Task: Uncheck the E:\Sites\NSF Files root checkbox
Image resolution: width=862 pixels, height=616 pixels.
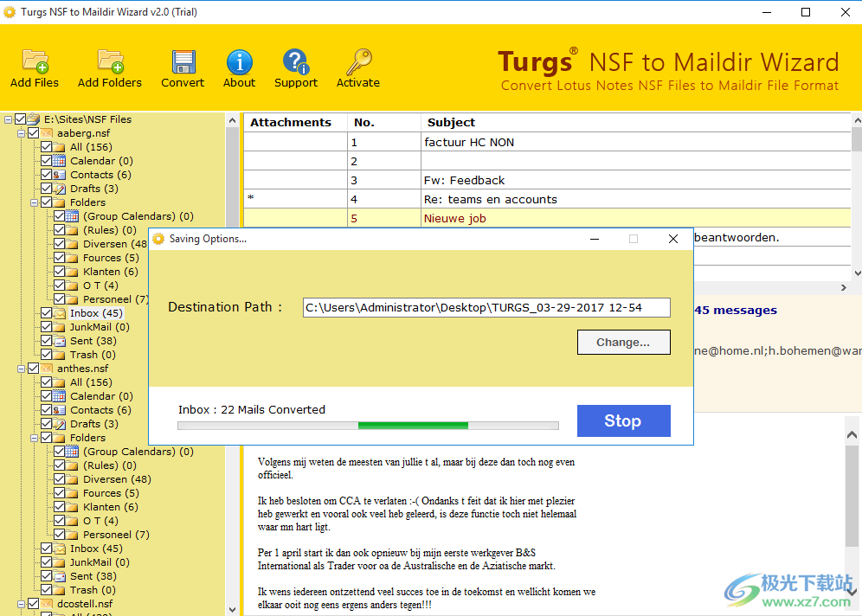Action: point(21,119)
